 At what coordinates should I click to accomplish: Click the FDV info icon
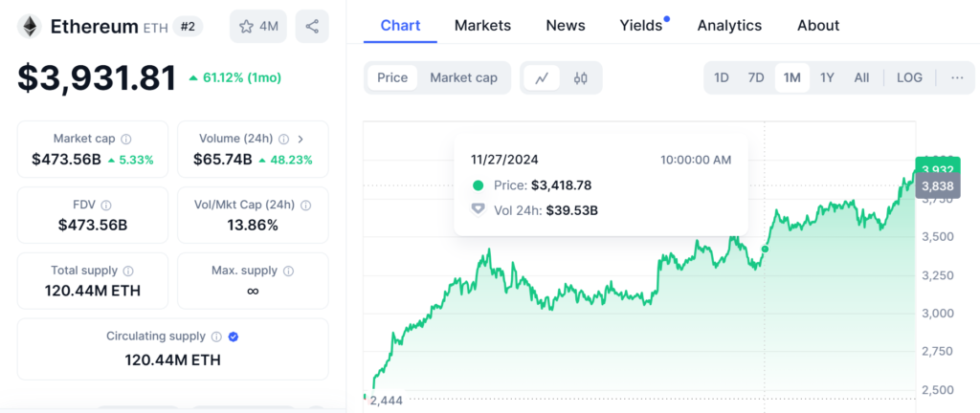point(106,205)
